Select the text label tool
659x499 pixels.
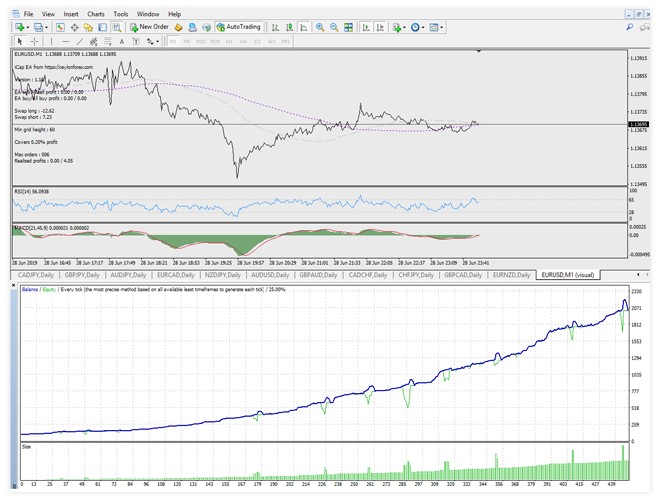136,41
